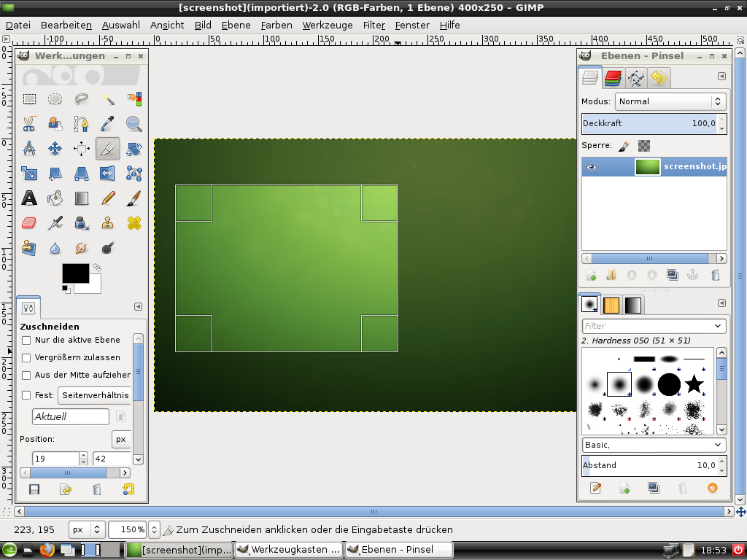Select the Clone stamp tool
The image size is (747, 560).
click(x=108, y=223)
